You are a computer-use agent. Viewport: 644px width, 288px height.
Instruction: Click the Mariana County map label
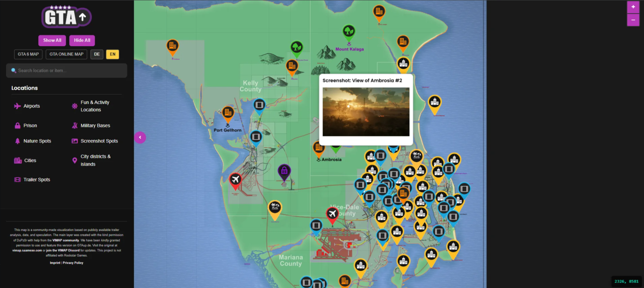click(291, 261)
